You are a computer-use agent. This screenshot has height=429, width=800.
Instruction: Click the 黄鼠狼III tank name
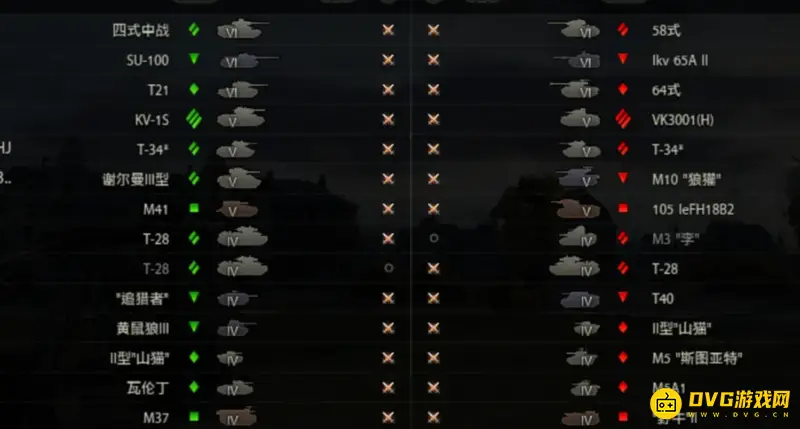point(143,328)
